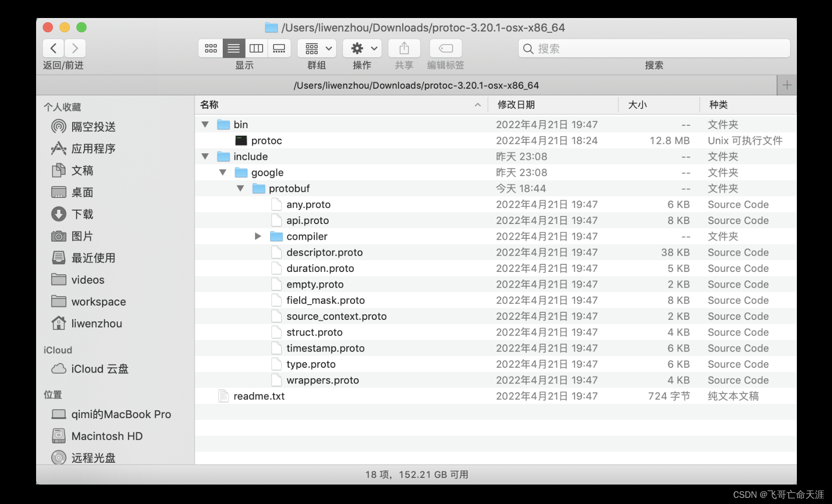Image resolution: width=832 pixels, height=504 pixels.
Task: Click the Unix 可执行文件 kind cell
Action: [x=745, y=140]
